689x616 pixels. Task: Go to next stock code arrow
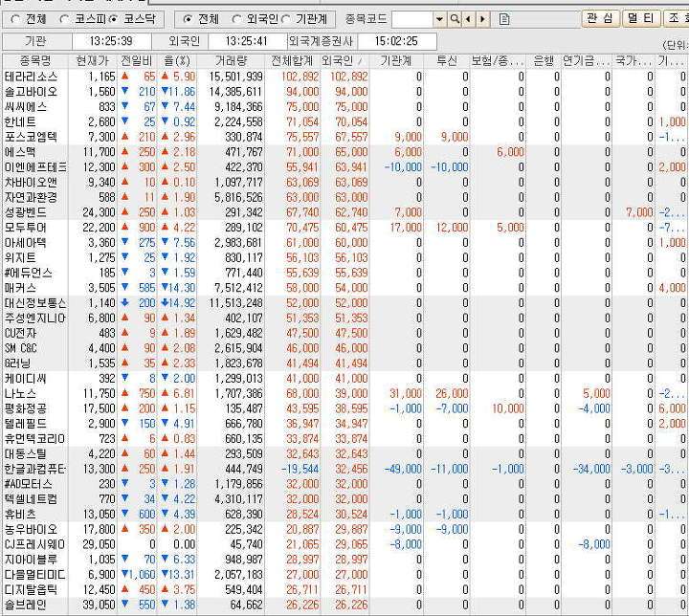pyautogui.click(x=483, y=19)
